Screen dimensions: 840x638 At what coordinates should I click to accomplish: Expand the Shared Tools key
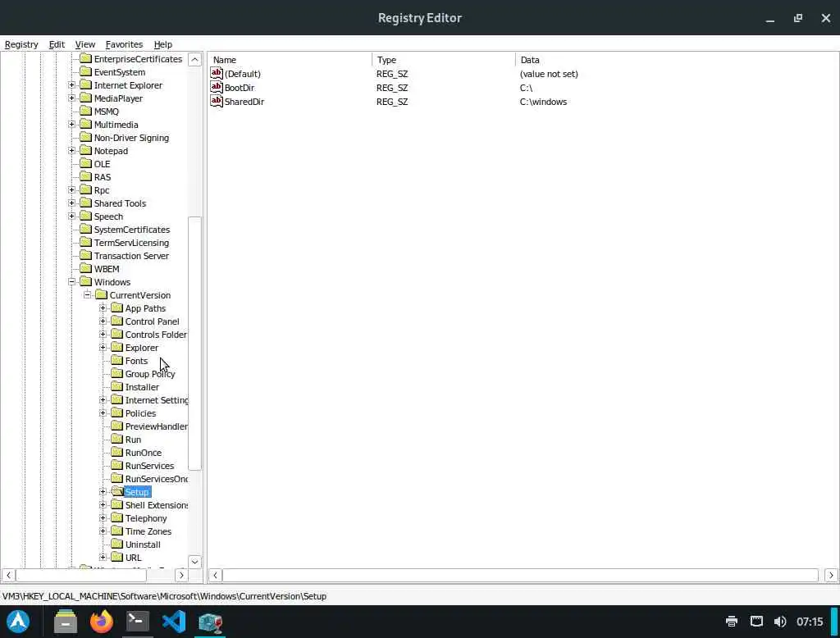[72, 203]
